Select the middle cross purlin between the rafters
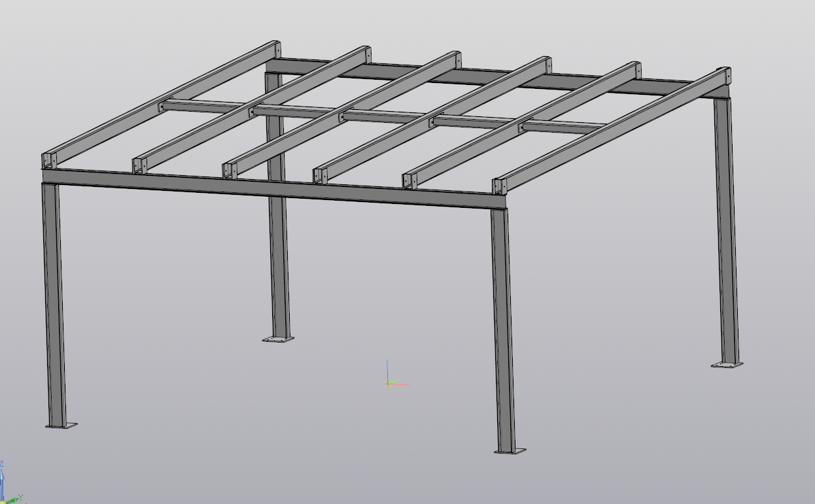Viewport: 815px width, 504px height. click(x=385, y=116)
